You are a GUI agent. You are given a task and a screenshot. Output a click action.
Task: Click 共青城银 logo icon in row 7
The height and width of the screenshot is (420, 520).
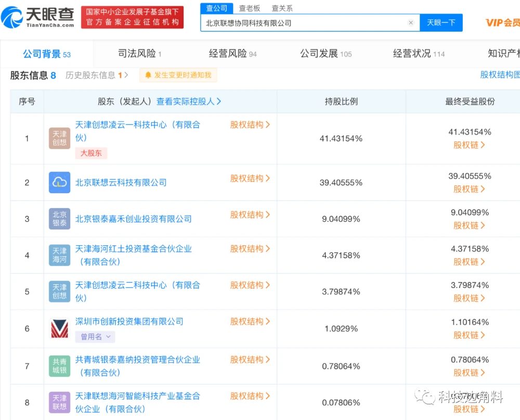[59, 366]
